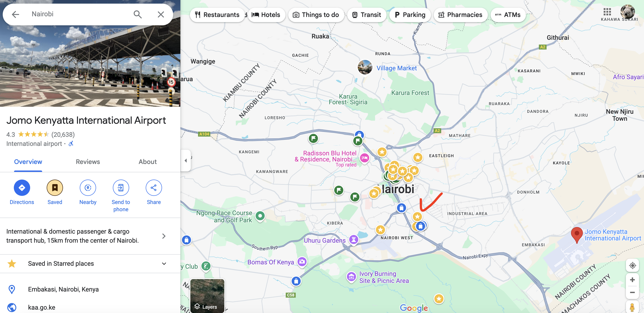This screenshot has width=644, height=313.
Task: Expand the airport description chevron
Action: pyautogui.click(x=164, y=236)
